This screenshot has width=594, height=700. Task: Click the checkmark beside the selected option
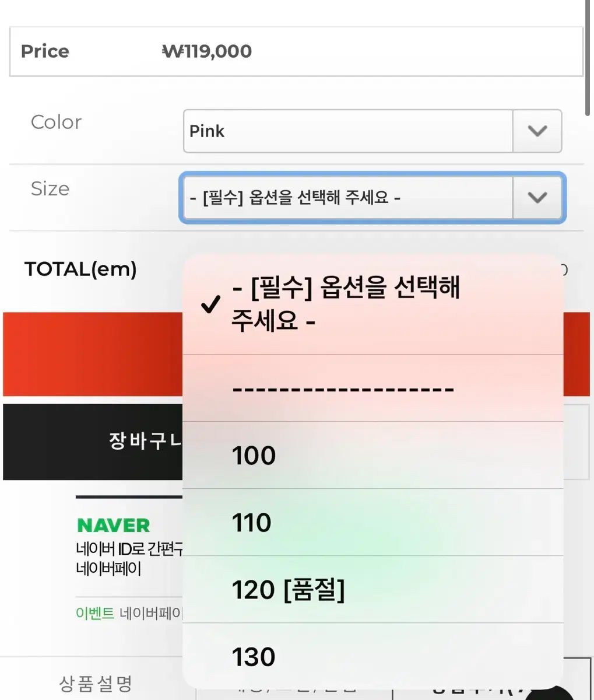(x=210, y=304)
